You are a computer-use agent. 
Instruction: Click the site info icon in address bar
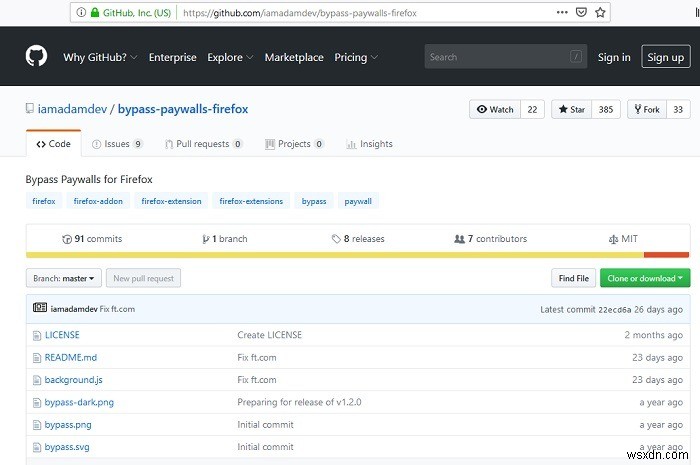click(x=81, y=13)
